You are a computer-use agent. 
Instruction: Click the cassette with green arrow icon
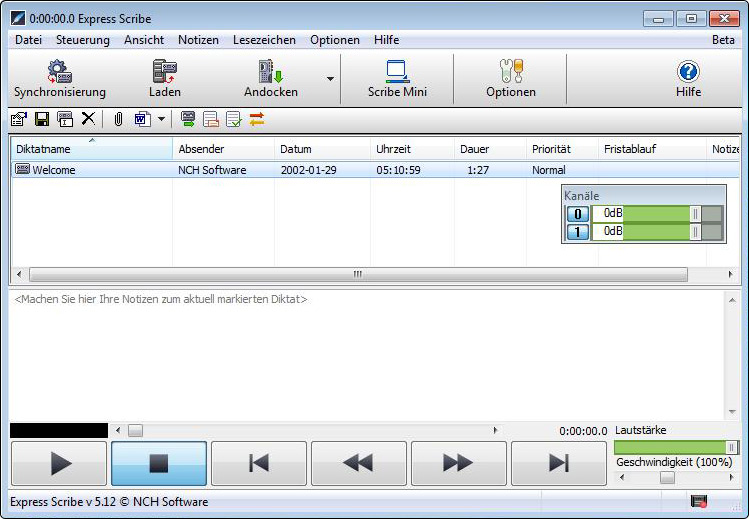188,119
